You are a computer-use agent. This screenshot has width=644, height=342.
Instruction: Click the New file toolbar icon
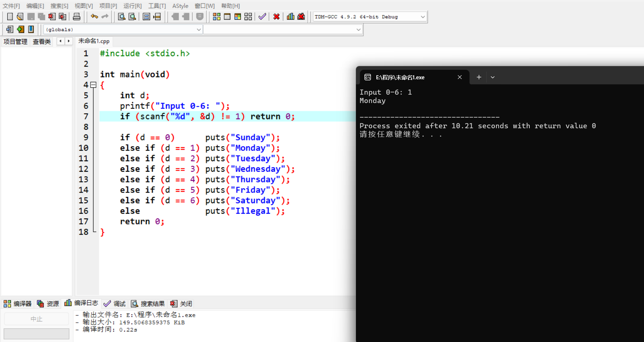[10, 16]
